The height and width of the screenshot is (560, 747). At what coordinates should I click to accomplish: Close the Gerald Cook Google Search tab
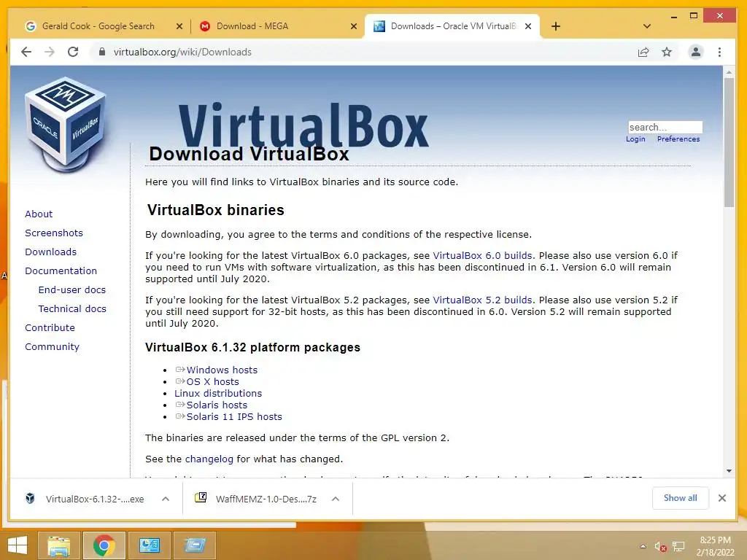click(179, 26)
